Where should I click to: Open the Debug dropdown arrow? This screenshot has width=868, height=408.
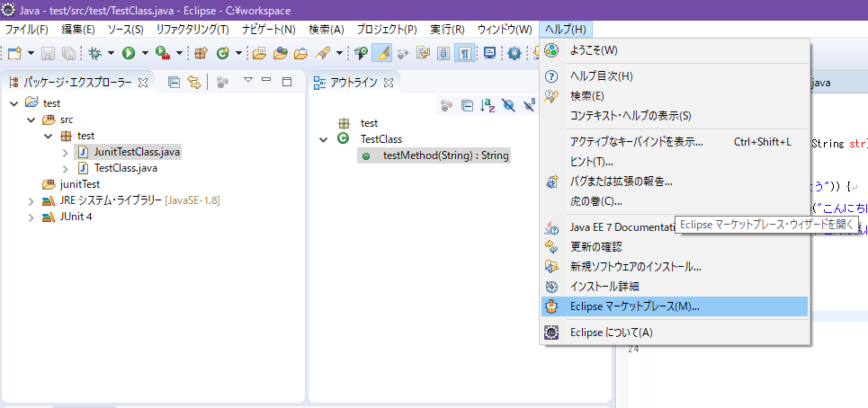coord(111,53)
